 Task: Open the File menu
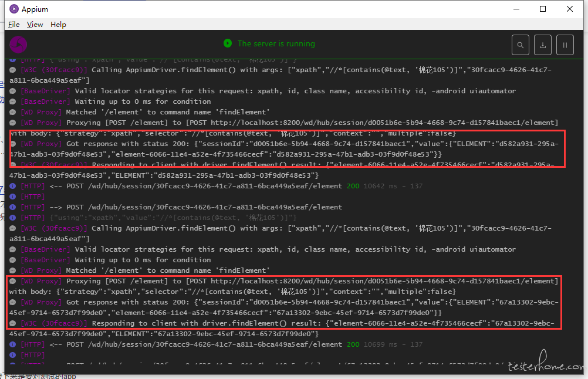coord(14,25)
